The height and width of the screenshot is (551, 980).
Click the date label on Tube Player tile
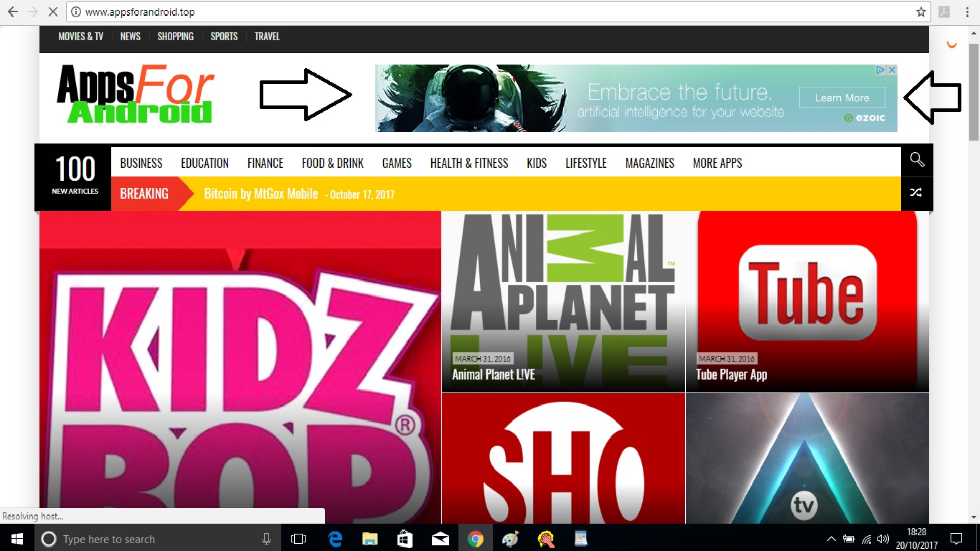coord(727,358)
